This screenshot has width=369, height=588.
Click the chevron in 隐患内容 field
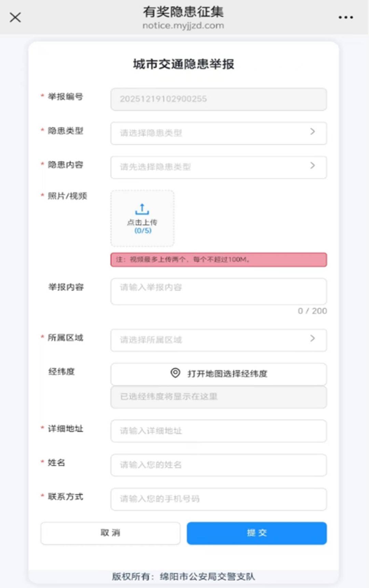(312, 166)
